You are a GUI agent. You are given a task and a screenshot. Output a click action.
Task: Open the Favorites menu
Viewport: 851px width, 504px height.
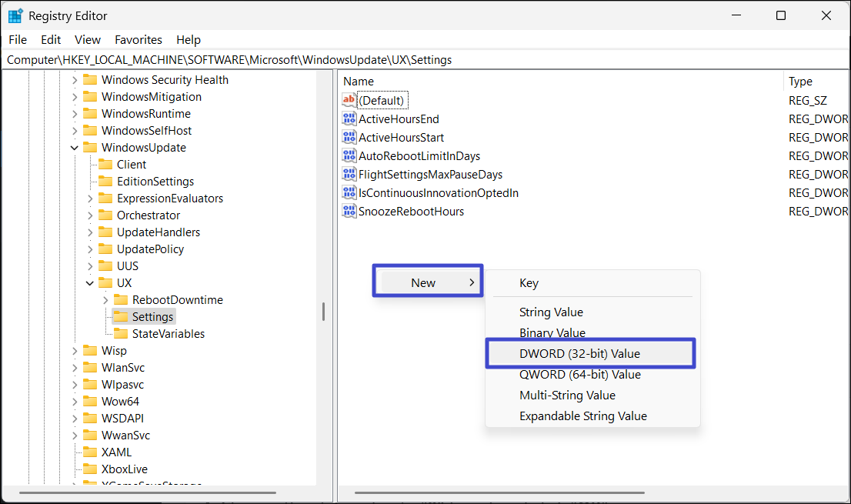tap(138, 40)
